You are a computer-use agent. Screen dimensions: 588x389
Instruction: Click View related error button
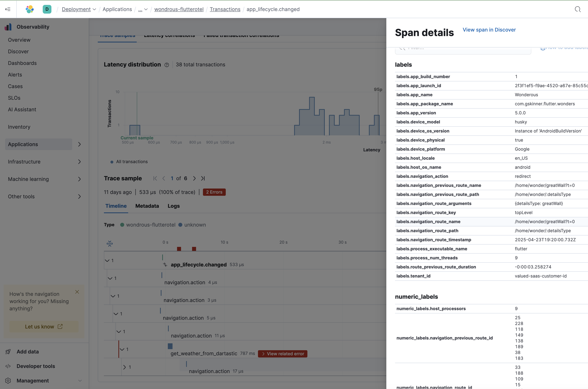click(282, 353)
